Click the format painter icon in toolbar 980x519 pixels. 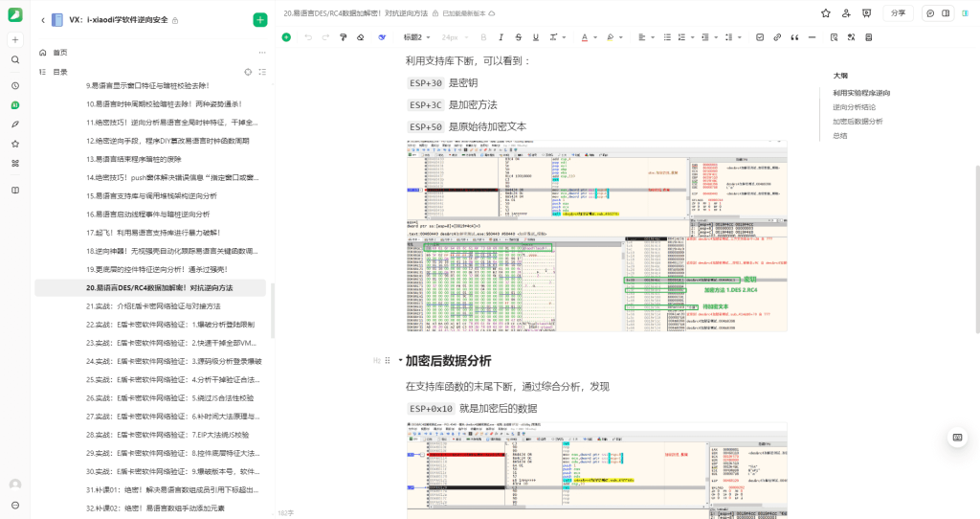[x=343, y=37]
